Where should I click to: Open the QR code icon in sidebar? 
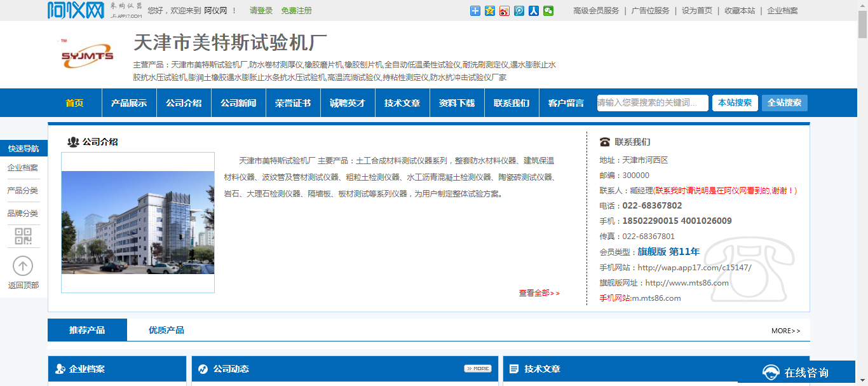pos(24,237)
